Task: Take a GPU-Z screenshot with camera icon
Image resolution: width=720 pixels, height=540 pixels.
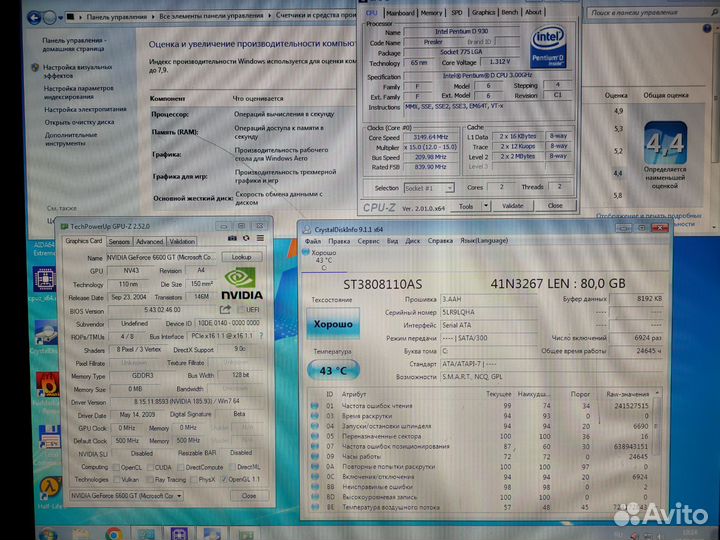Action: (233, 238)
